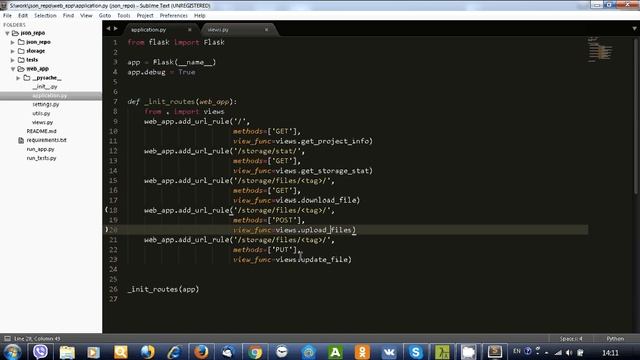Change syntax via Python status label
This screenshot has height=360, width=640.
pyautogui.click(x=615, y=339)
